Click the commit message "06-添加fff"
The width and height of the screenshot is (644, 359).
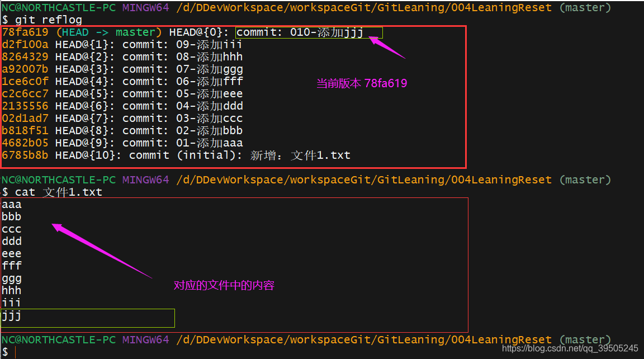tap(210, 81)
